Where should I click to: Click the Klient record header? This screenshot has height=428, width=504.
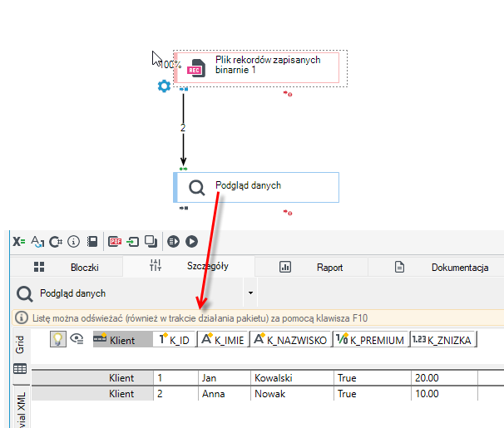click(x=122, y=340)
